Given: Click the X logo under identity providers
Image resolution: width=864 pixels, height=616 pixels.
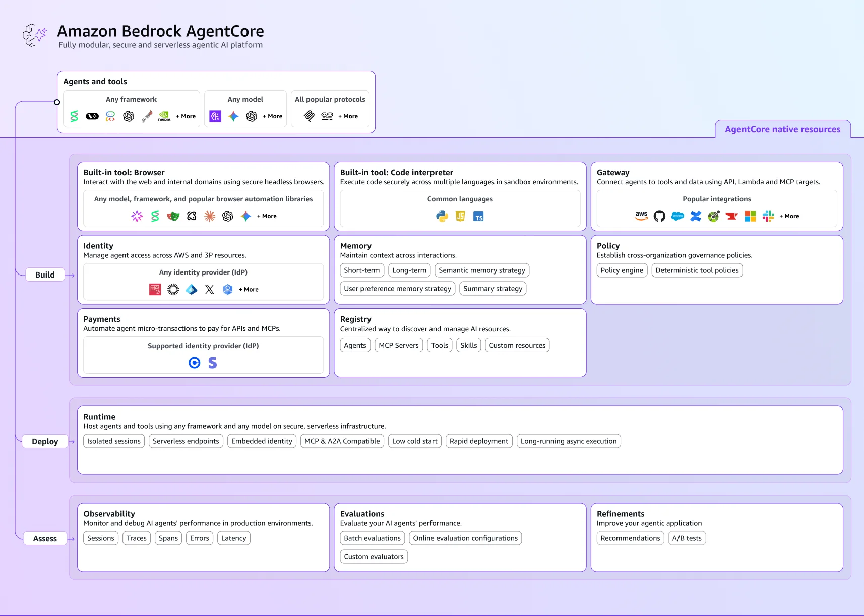Looking at the screenshot, I should [x=210, y=289].
